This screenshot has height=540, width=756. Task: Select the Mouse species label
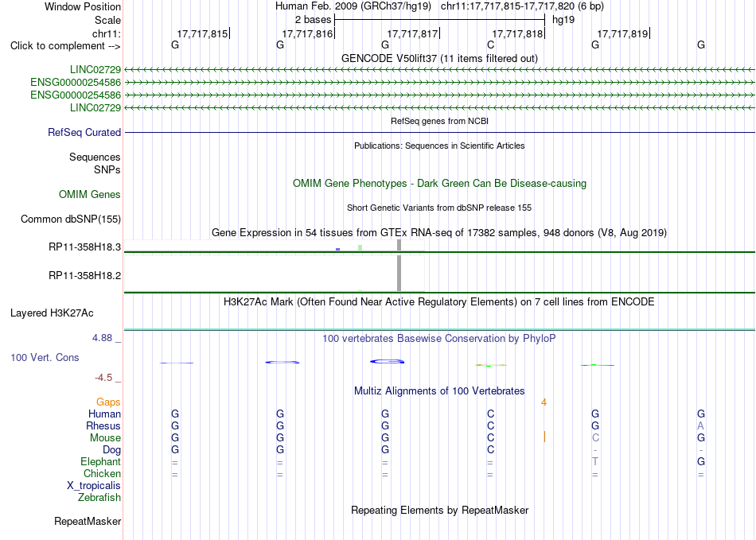(105, 438)
